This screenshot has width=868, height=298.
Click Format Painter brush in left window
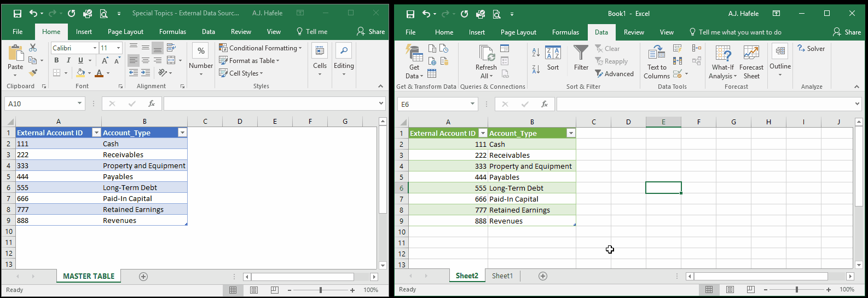point(33,72)
